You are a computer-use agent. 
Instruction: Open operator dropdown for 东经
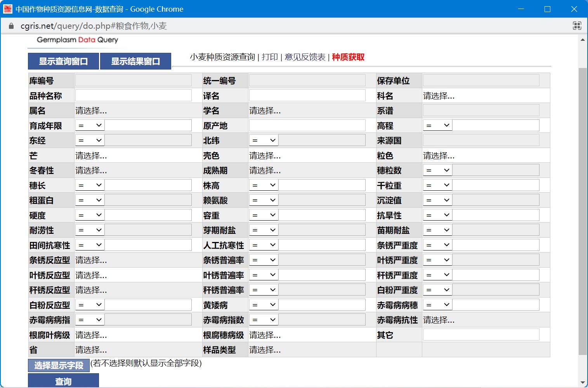click(x=90, y=140)
